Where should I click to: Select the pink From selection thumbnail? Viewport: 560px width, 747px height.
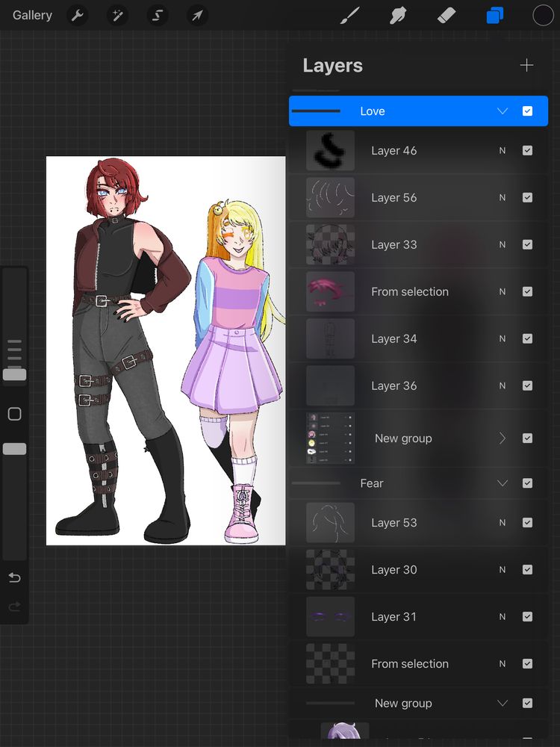(x=331, y=291)
